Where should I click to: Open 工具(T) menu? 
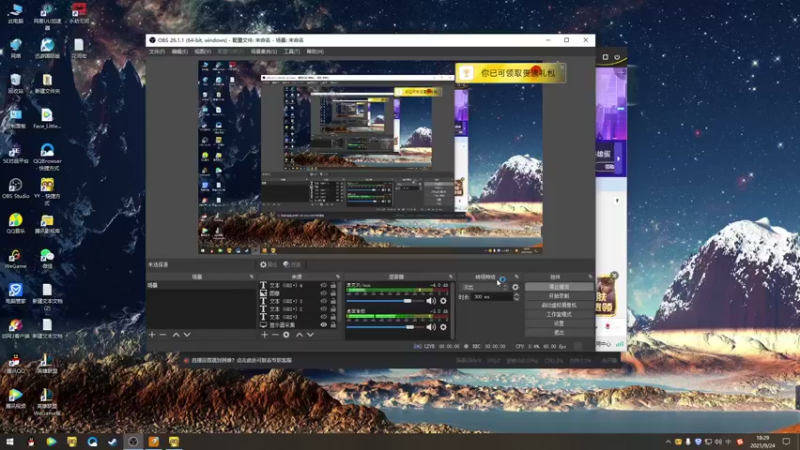pos(292,52)
